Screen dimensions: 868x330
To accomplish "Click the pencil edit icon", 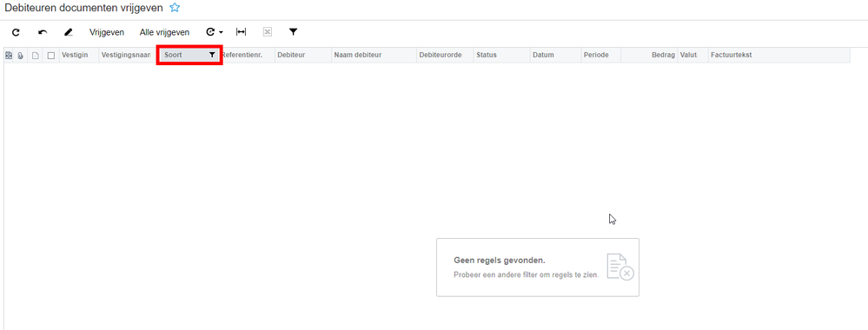I will (68, 32).
